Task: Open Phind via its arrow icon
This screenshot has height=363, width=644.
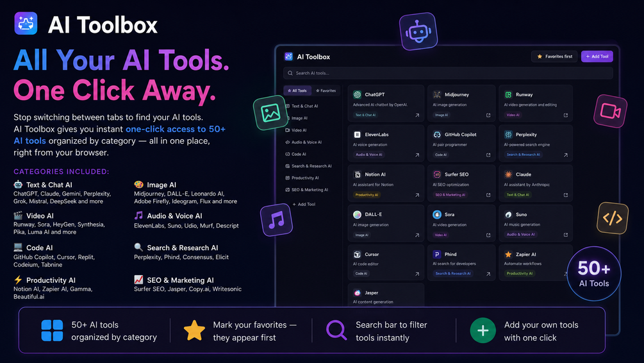Action: [x=488, y=274]
